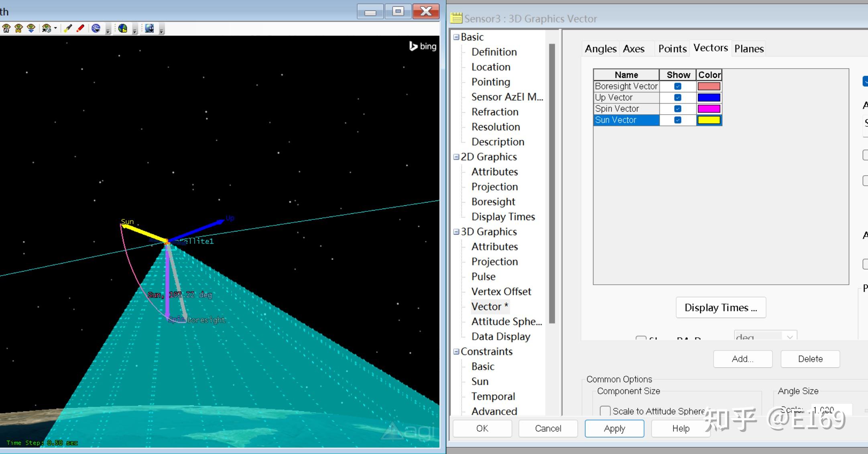Click the View From/To eye icon
Screen dimensions: 868x454
pyautogui.click(x=46, y=28)
